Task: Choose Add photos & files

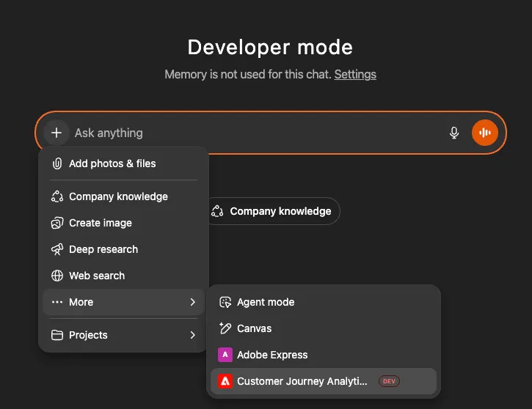Action: pyautogui.click(x=123, y=163)
